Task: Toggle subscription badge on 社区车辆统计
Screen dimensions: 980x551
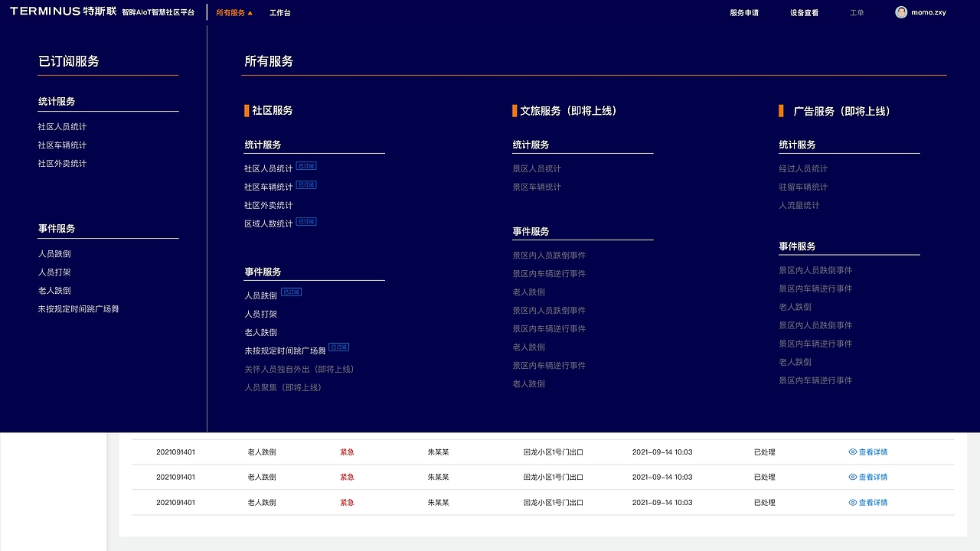Action: click(x=305, y=184)
